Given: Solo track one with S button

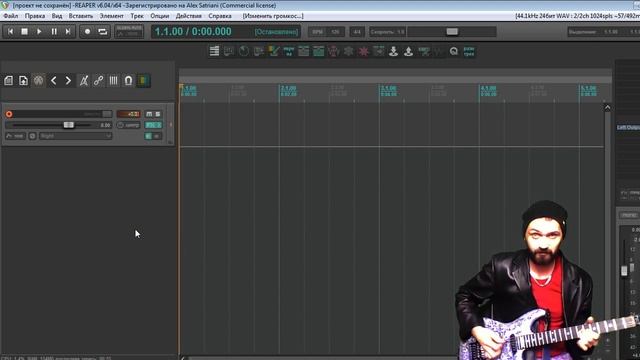Looking at the screenshot, I should [x=158, y=114].
